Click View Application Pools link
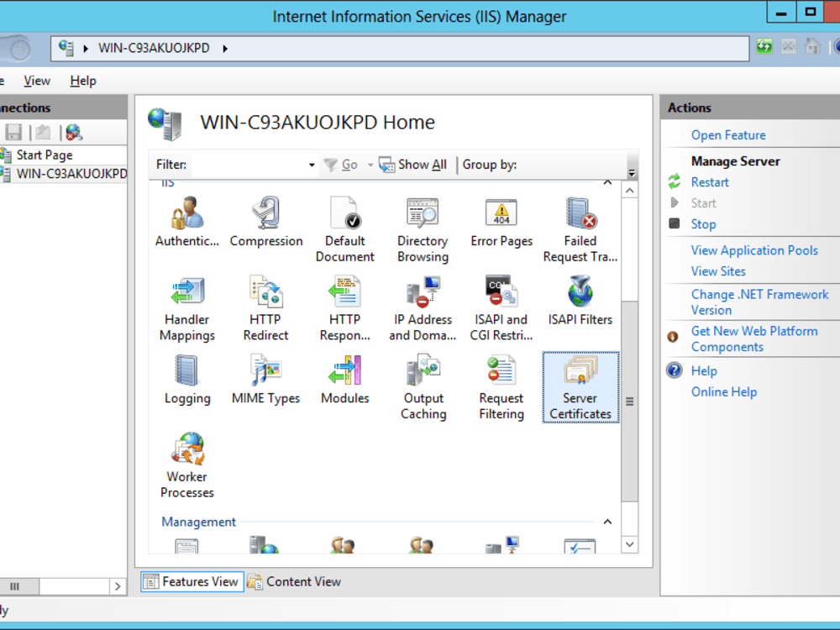The image size is (840, 630). pos(754,250)
